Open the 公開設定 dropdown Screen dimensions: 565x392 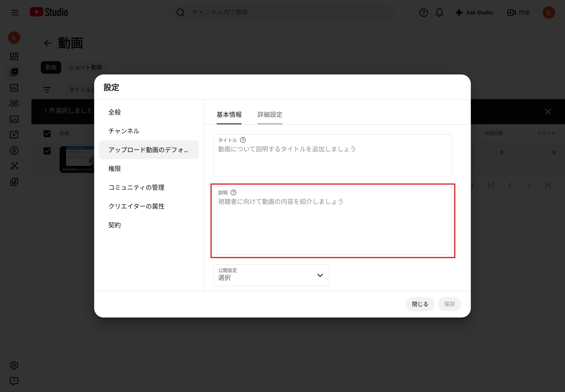tap(271, 275)
